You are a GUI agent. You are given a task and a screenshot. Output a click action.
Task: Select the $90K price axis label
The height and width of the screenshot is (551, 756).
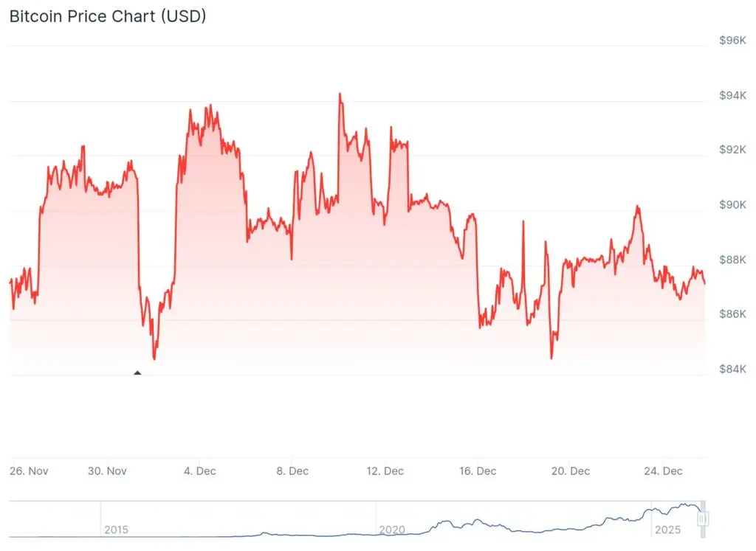tap(733, 204)
